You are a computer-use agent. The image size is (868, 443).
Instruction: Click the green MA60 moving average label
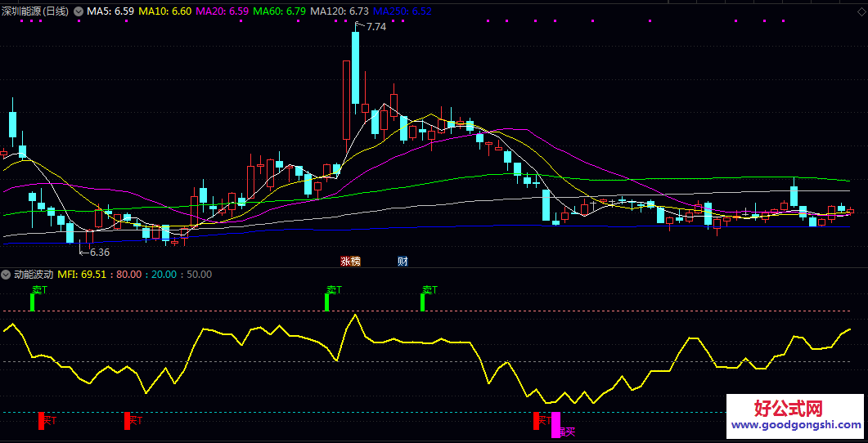[280, 11]
